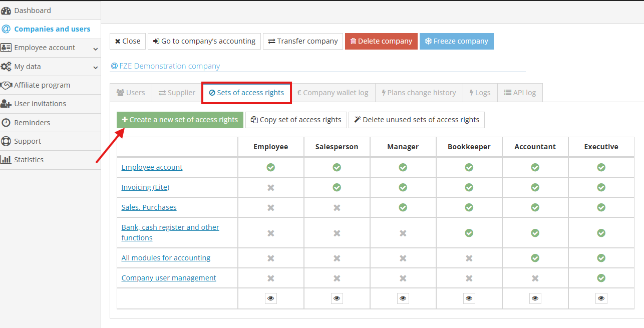The height and width of the screenshot is (328, 644).
Task: Create a new set of access rights
Action: point(179,120)
